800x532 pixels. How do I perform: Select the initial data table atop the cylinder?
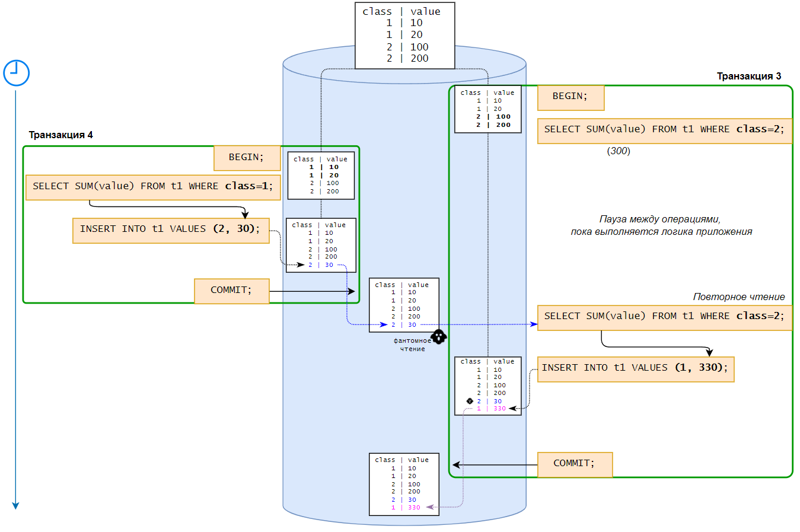(x=404, y=36)
